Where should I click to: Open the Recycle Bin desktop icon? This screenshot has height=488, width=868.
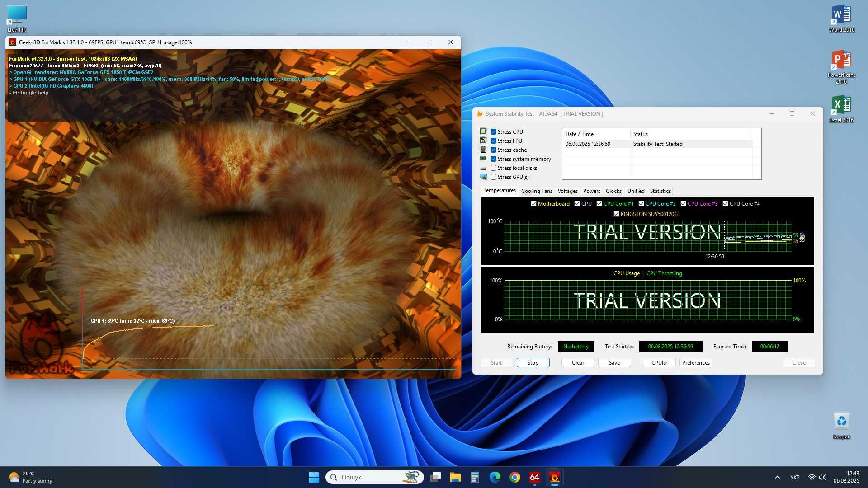tap(841, 425)
